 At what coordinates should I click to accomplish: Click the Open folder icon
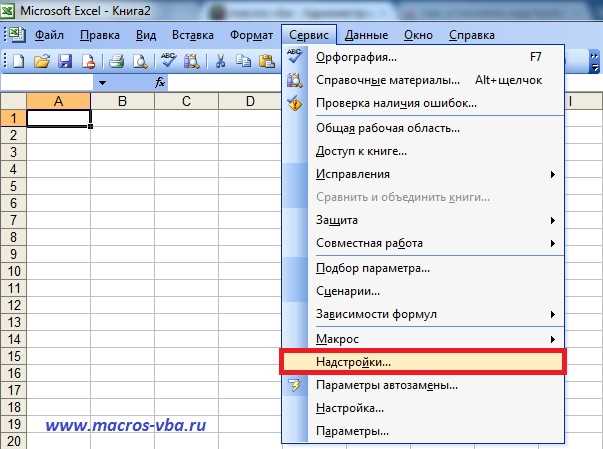pos(42,61)
